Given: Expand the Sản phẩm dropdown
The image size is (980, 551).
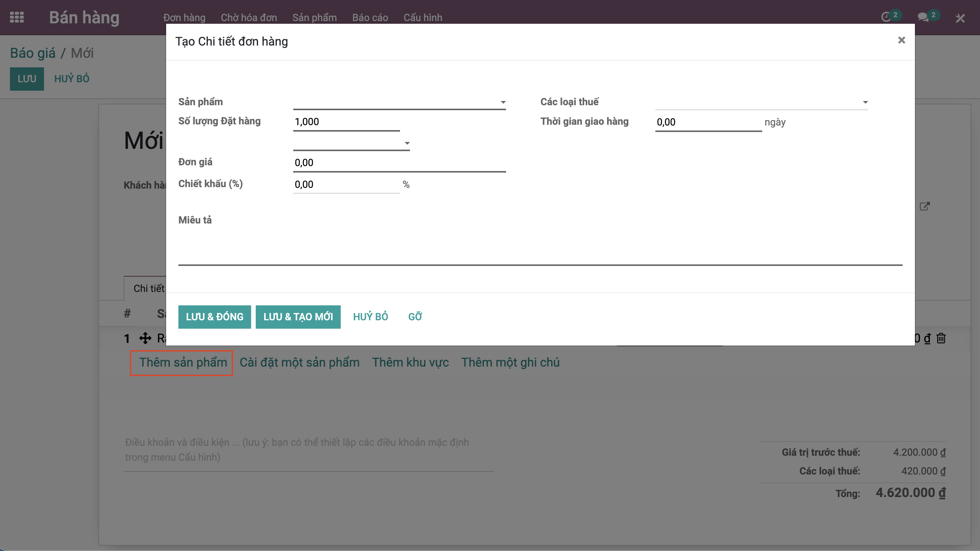Looking at the screenshot, I should point(503,102).
